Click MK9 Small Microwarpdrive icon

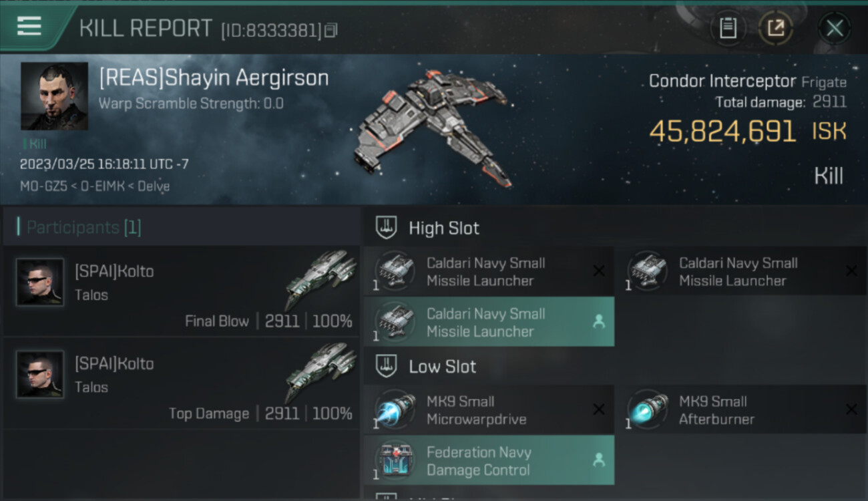point(395,410)
